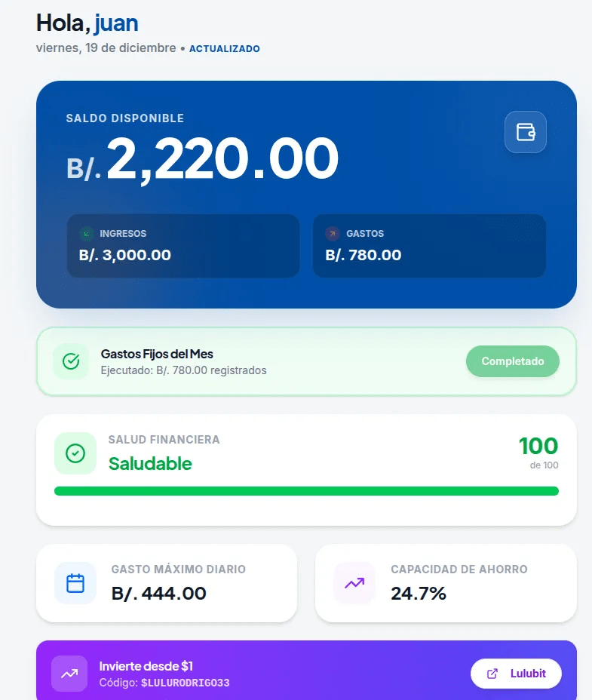The width and height of the screenshot is (592, 700).
Task: Click the Gastos Fijos checkmark icon
Action: point(71,361)
